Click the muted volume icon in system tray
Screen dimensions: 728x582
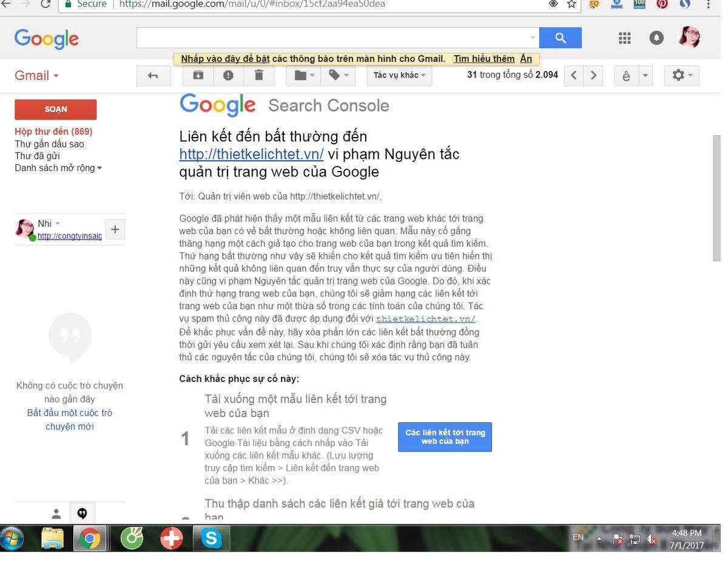[x=652, y=538]
